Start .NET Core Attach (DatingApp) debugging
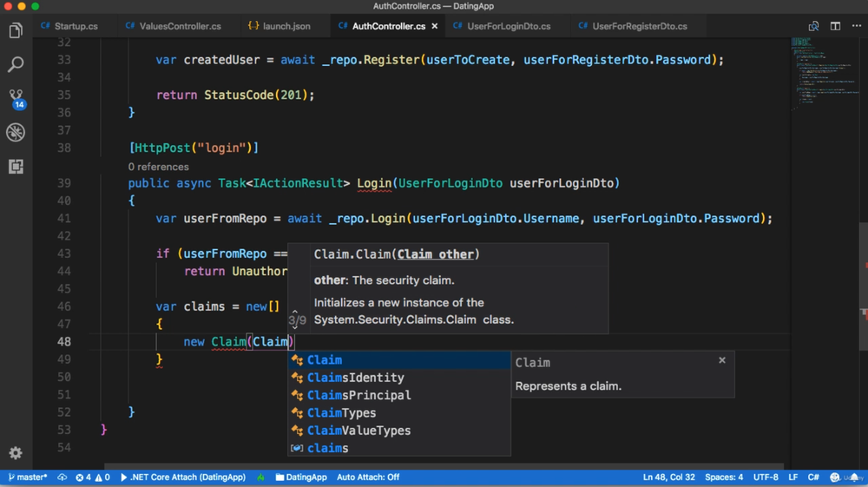This screenshot has height=487, width=868. tap(182, 477)
